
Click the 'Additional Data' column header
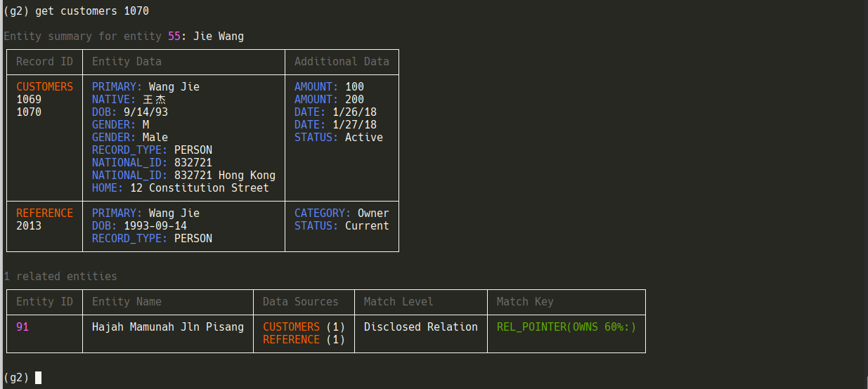pos(342,62)
